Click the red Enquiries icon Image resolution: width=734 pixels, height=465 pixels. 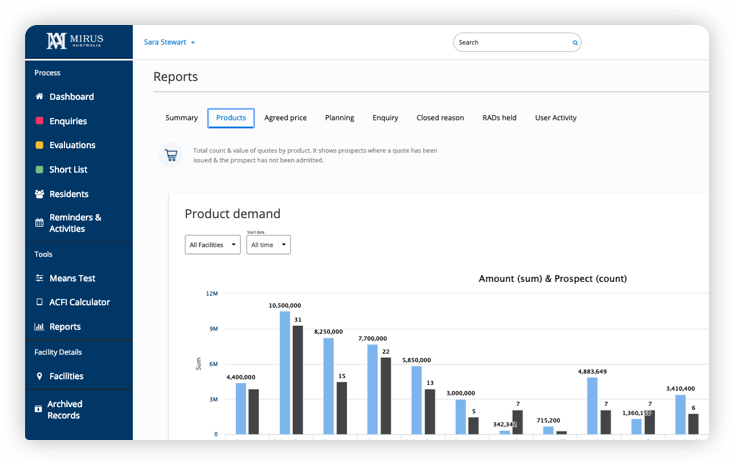pyautogui.click(x=39, y=121)
